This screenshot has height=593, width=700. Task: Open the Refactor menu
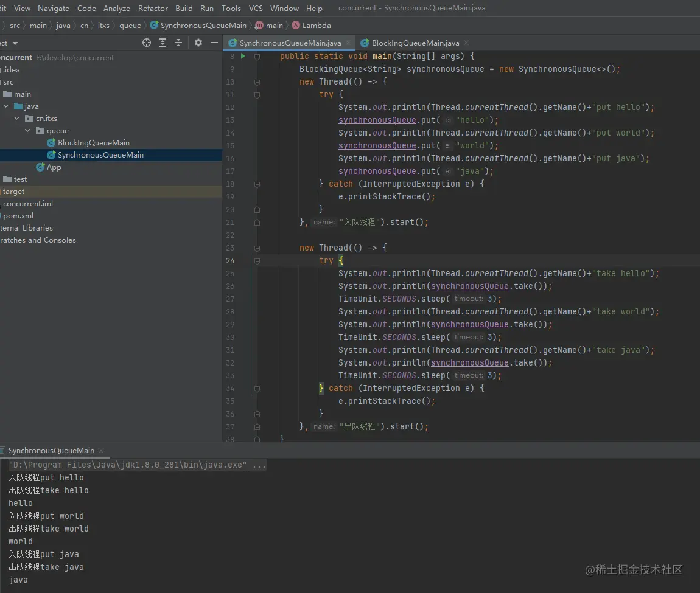click(x=152, y=9)
